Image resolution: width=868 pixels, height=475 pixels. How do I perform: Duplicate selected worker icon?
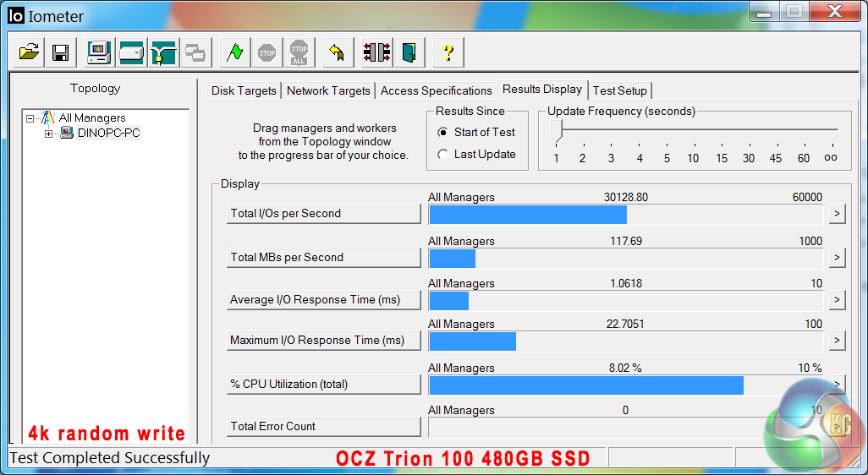coord(195,52)
